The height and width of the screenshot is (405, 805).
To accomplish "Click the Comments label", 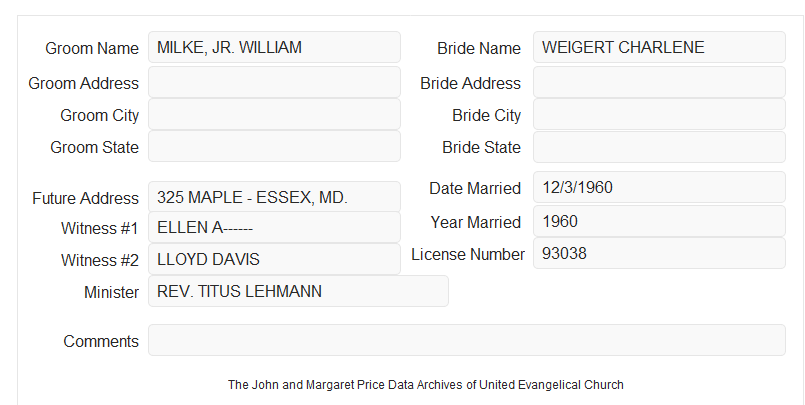I will tap(101, 341).
